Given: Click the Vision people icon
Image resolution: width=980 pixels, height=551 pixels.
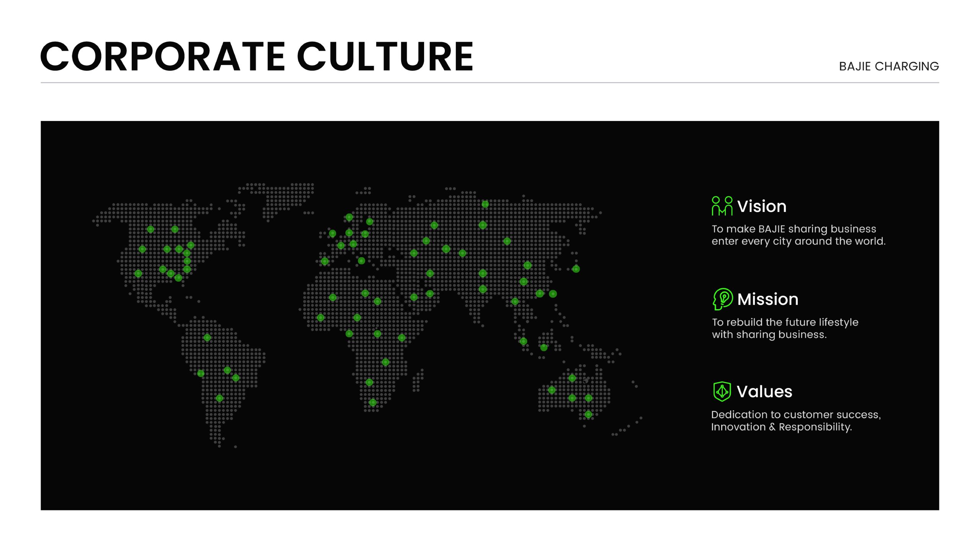Looking at the screenshot, I should 722,206.
